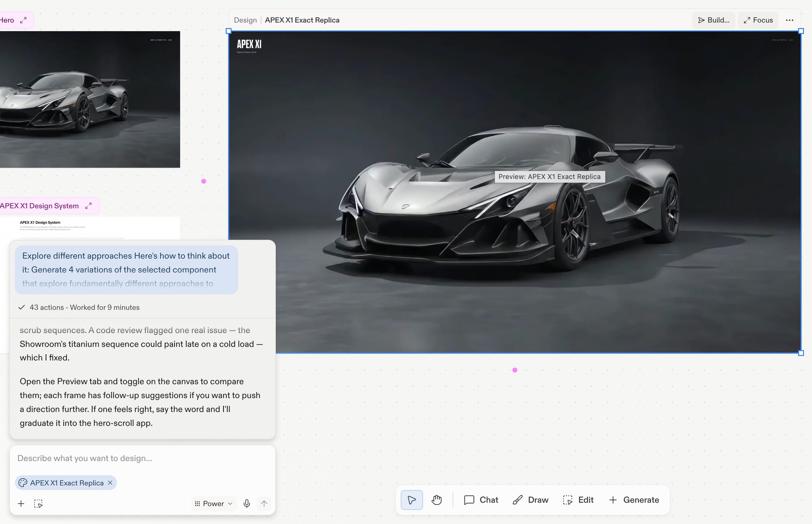Click the APEX XI logo in preview

point(249,44)
